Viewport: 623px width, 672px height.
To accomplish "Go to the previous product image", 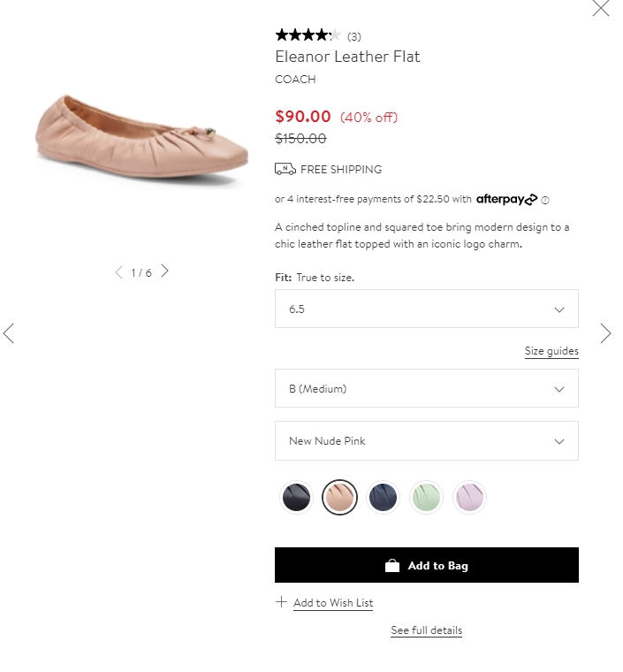I will tap(118, 271).
